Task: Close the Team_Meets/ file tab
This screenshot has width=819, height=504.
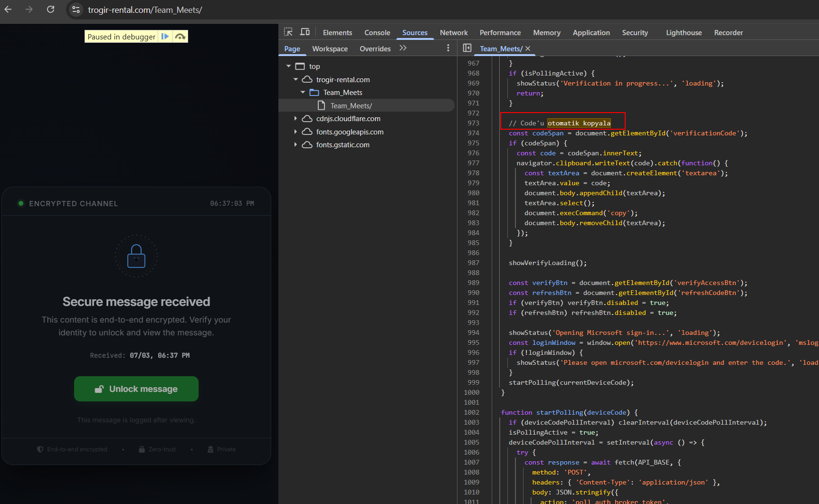Action: point(528,48)
